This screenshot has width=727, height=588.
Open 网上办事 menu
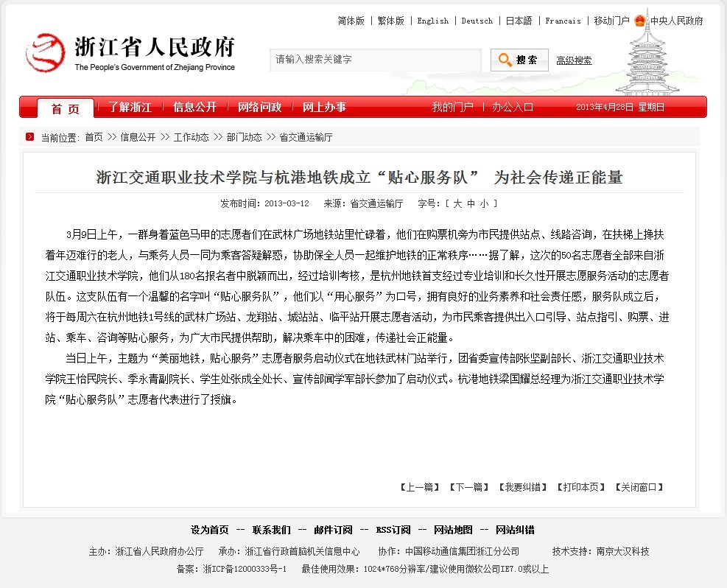(x=325, y=107)
